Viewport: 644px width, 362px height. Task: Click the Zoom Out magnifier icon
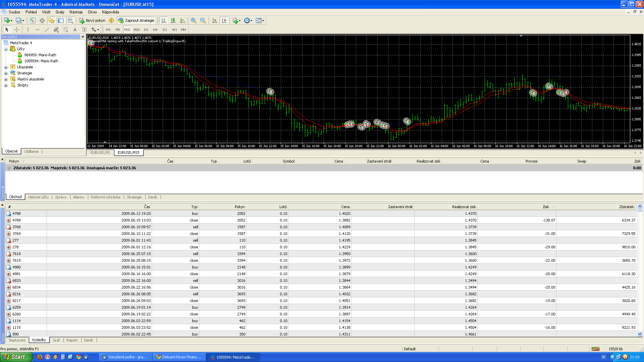203,20
